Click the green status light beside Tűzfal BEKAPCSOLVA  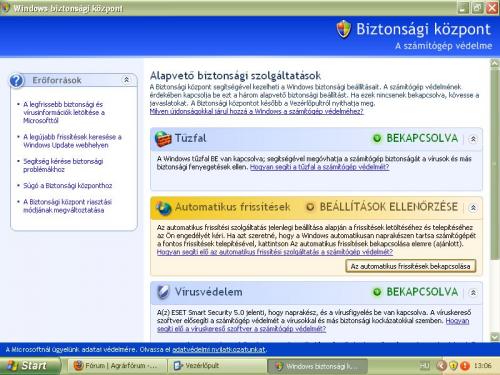[377, 138]
